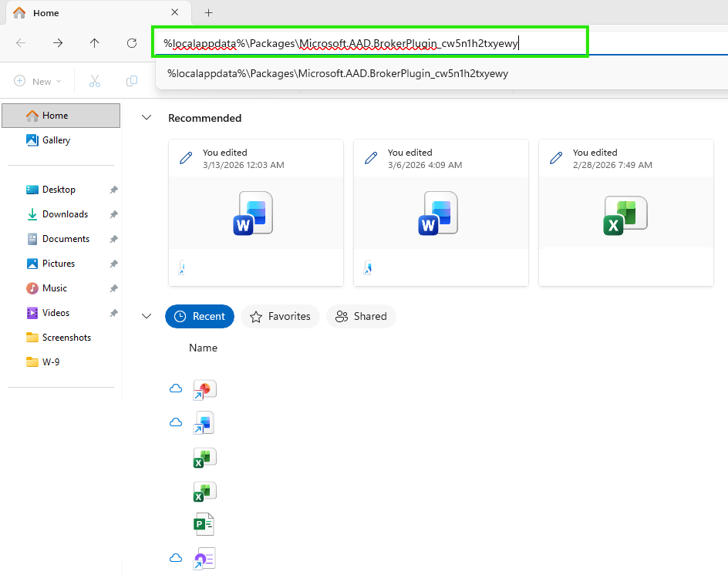The width and height of the screenshot is (728, 575).
Task: Go back using the Back arrow
Action: point(21,43)
